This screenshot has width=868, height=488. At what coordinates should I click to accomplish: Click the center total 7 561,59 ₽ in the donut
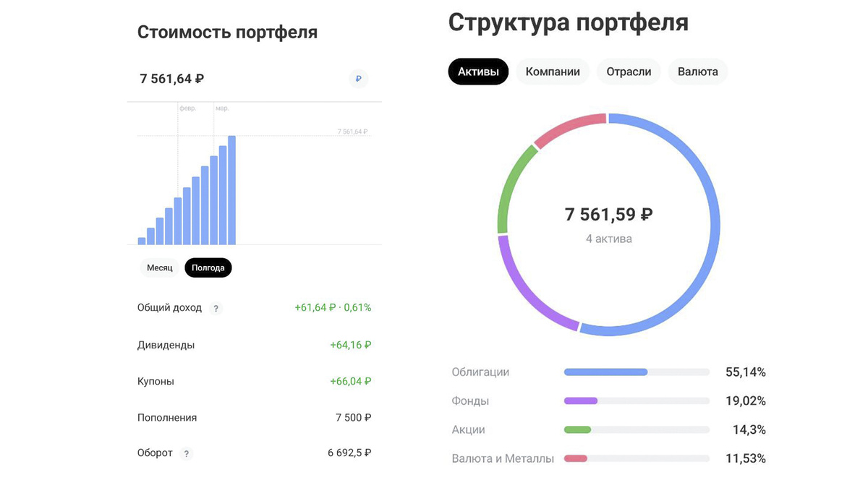pos(609,214)
